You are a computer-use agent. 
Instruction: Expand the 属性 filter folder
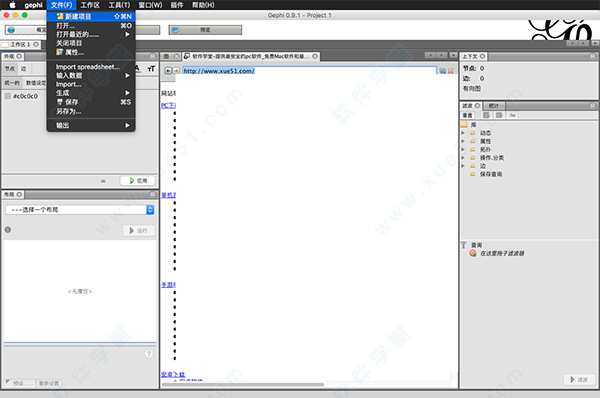463,141
